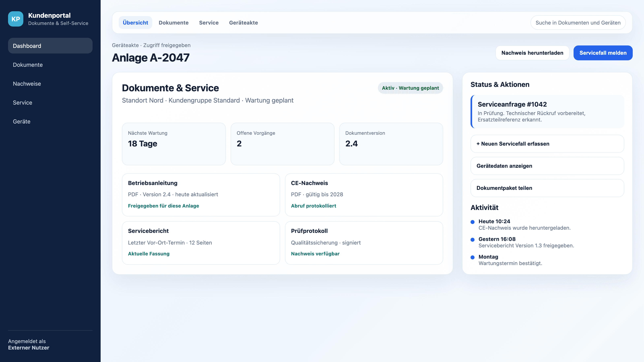The width and height of the screenshot is (644, 362).
Task: Open the Servicebericht document card
Action: point(201,243)
